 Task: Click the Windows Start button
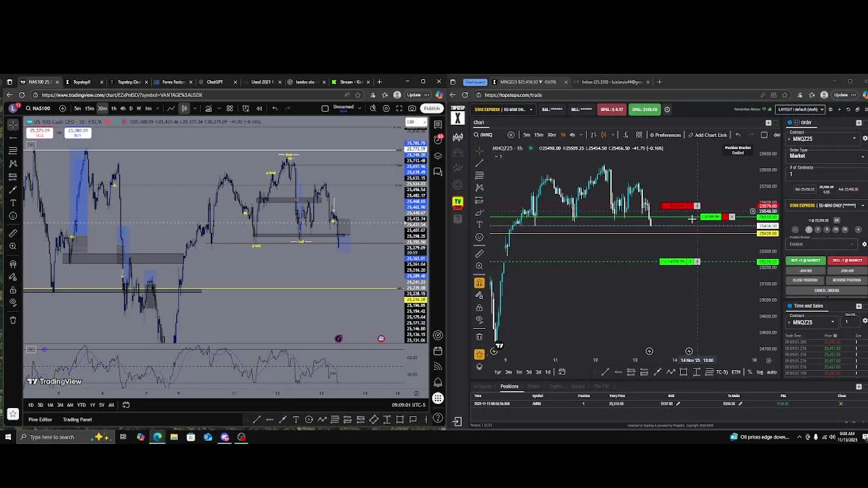8,437
